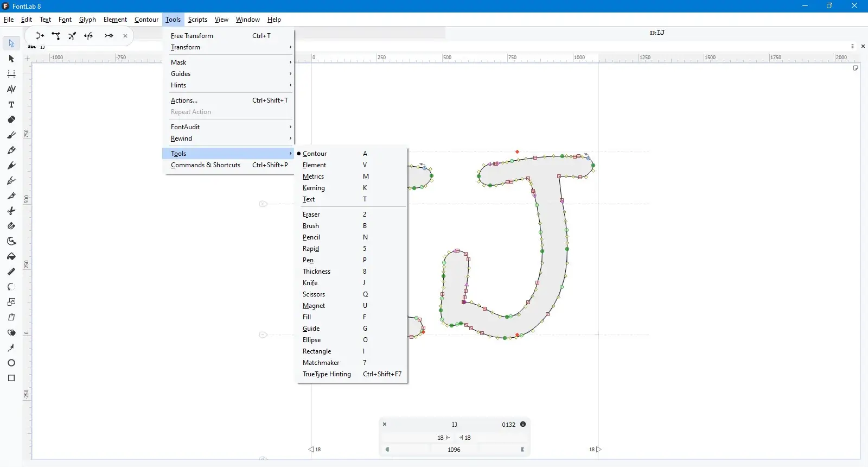Activate the Magnet tool icon in left toolbar

[11, 226]
